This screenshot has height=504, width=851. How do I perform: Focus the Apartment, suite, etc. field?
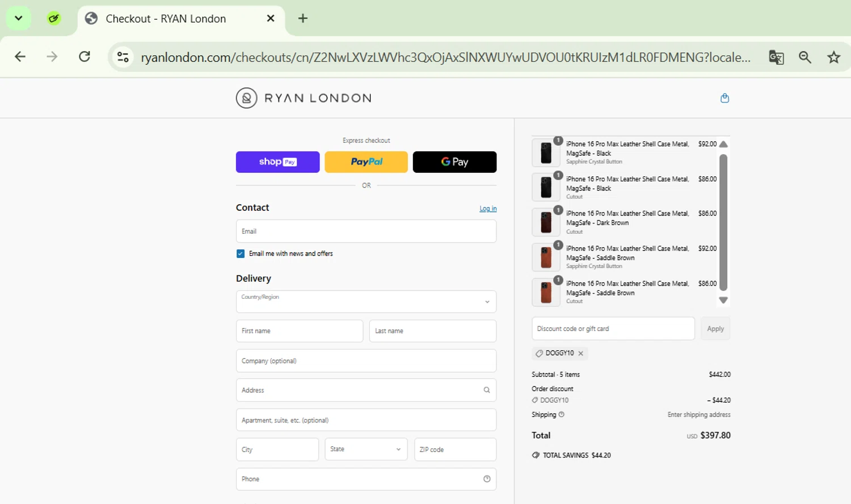click(366, 420)
